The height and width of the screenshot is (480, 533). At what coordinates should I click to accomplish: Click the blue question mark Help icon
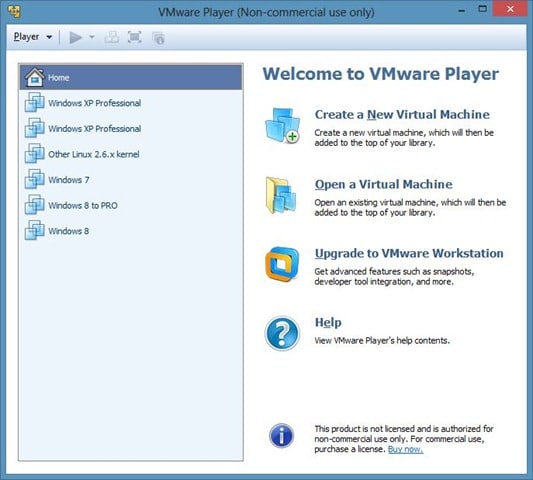pyautogui.click(x=282, y=333)
